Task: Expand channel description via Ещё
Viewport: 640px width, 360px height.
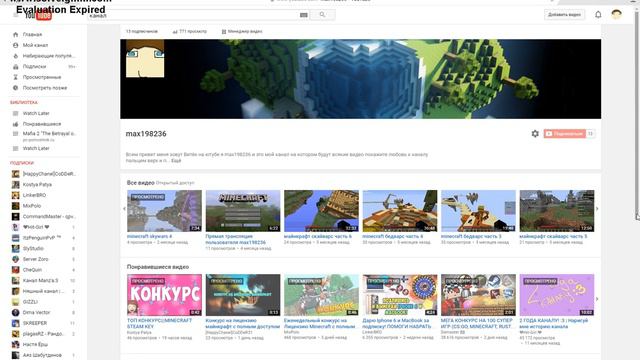Action: coord(176,161)
